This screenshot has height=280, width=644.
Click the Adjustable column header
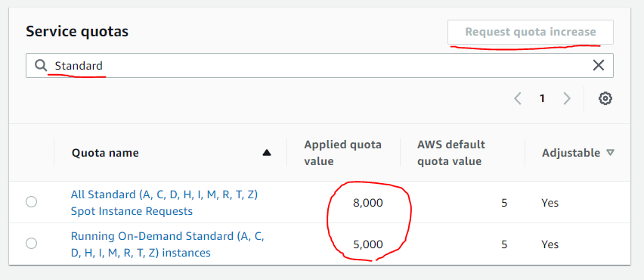tap(571, 153)
